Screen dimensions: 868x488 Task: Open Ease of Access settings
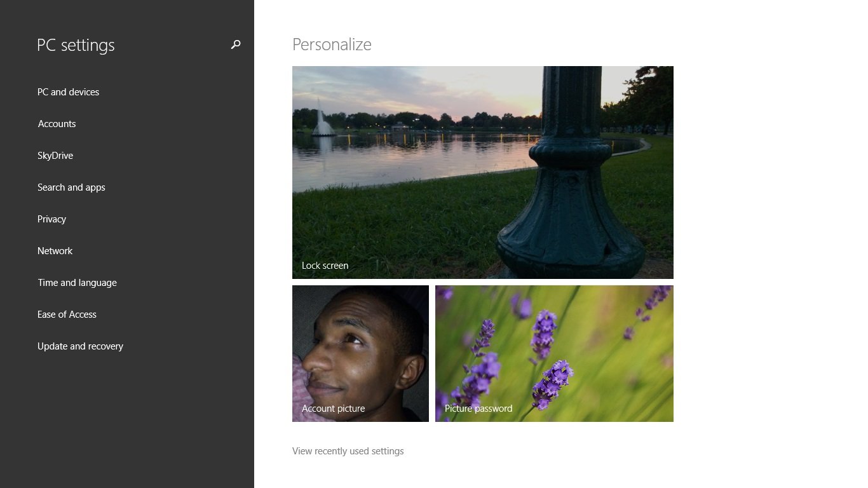click(x=67, y=315)
